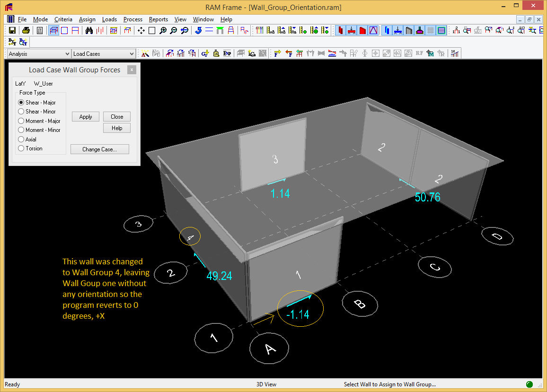Open the Reports menu
547x392 pixels.
[x=158, y=19]
